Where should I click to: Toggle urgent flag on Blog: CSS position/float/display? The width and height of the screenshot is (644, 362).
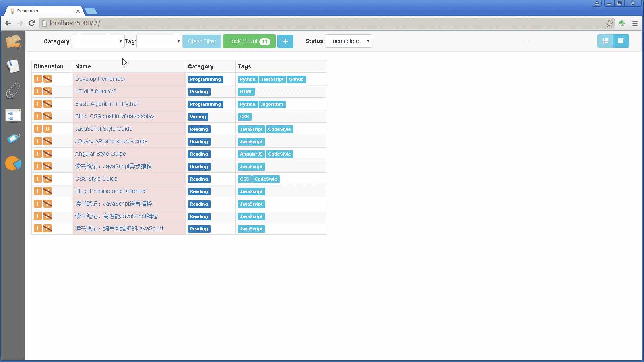(47, 116)
